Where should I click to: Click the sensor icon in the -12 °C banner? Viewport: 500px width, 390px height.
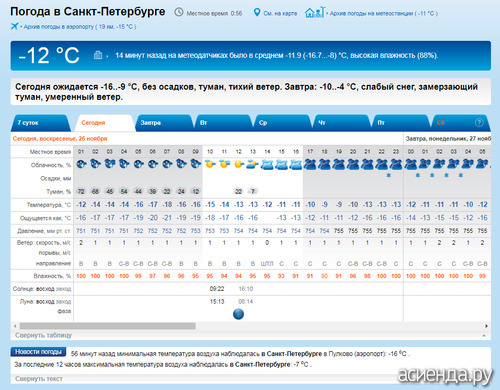coord(98,55)
